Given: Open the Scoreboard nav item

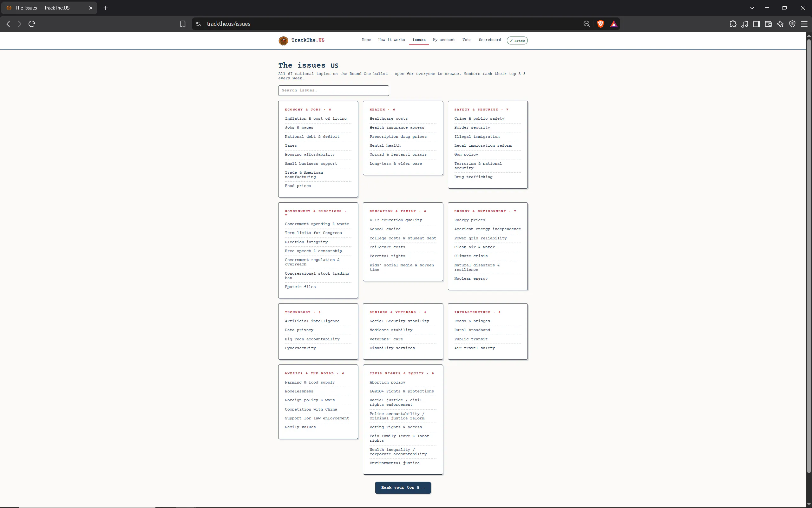Looking at the screenshot, I should (490, 40).
